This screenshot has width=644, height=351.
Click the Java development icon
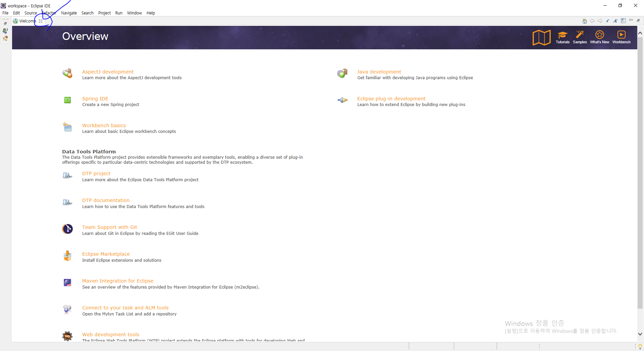click(342, 73)
